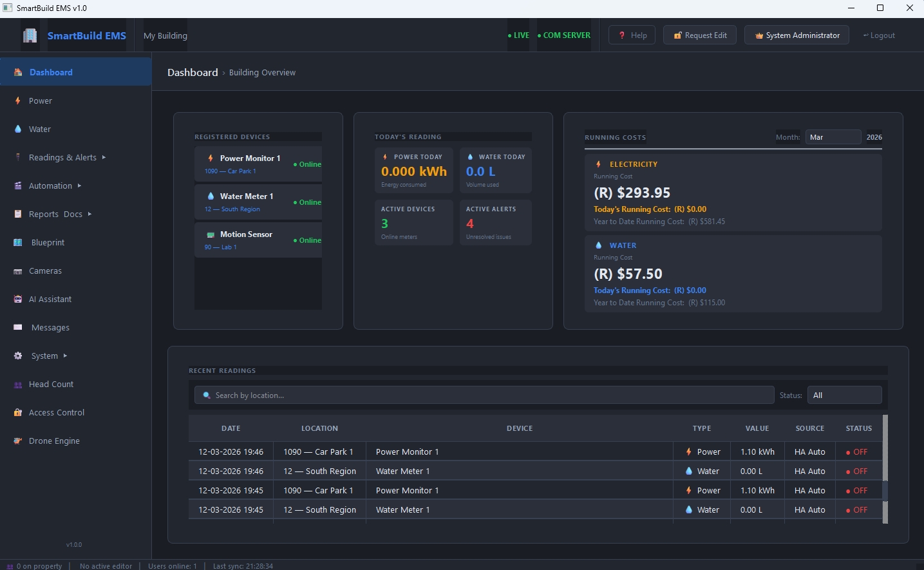924x570 pixels.
Task: Click the Automation sidebar icon
Action: click(18, 185)
